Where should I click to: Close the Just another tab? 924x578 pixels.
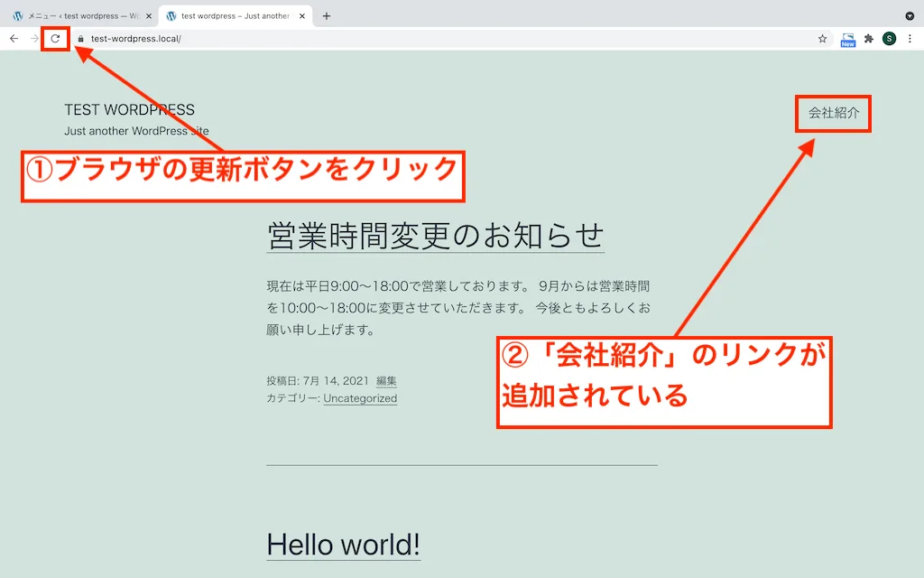302,16
